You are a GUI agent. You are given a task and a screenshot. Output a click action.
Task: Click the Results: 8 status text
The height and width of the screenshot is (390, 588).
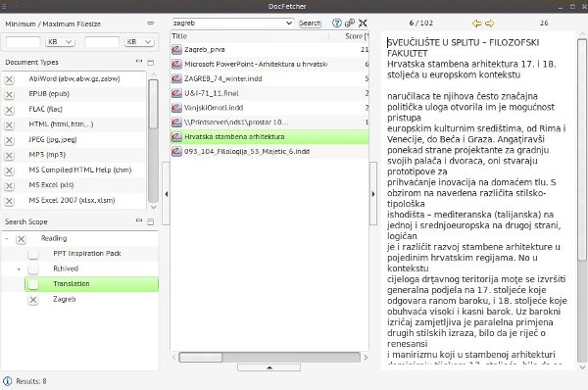pyautogui.click(x=31, y=381)
